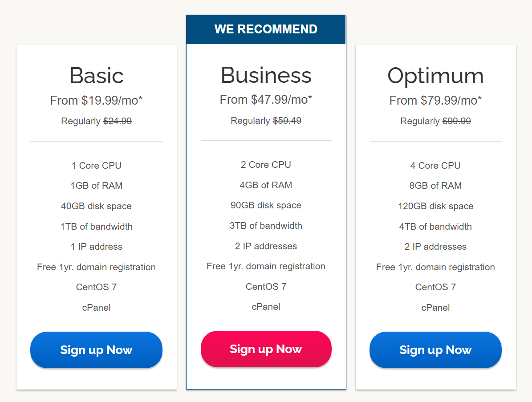The height and width of the screenshot is (402, 532).
Task: Click the crossed-out $99.99 regular price
Action: point(456,121)
